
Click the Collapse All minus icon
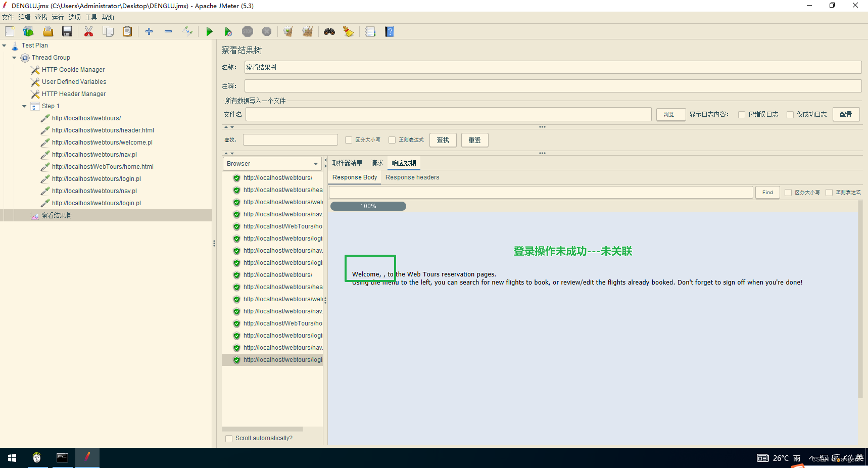[x=168, y=31]
